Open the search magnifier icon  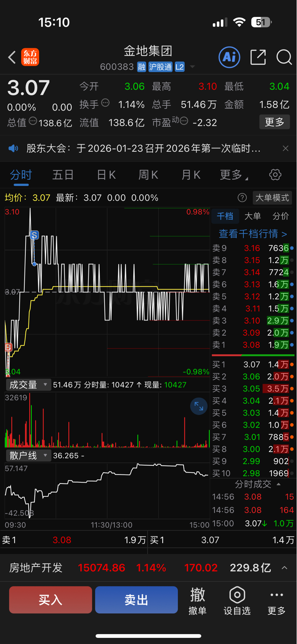284,57
